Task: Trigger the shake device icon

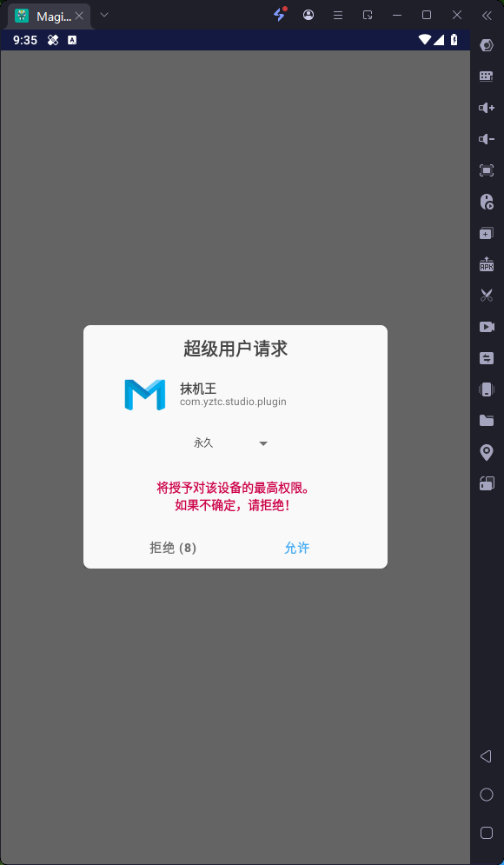Action: (487, 389)
